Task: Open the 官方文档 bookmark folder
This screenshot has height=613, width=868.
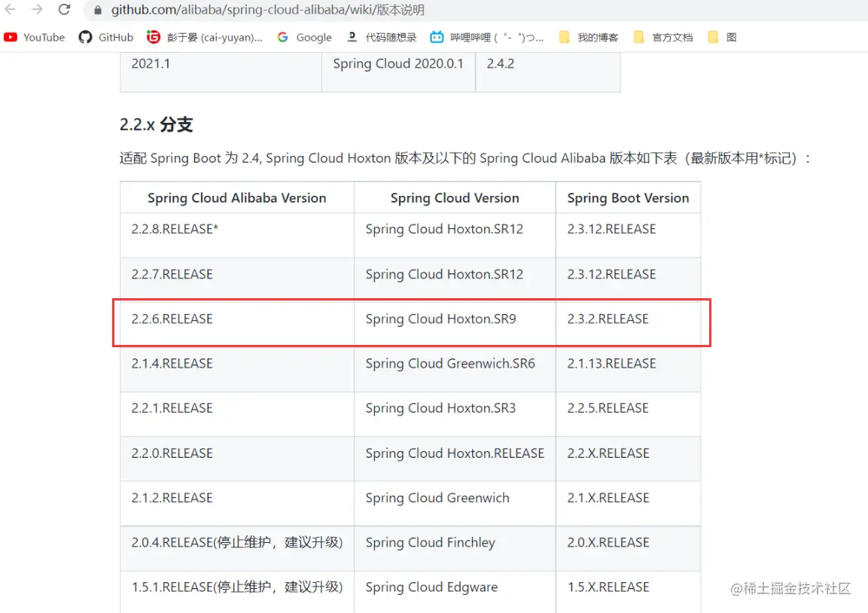Action: [x=663, y=37]
